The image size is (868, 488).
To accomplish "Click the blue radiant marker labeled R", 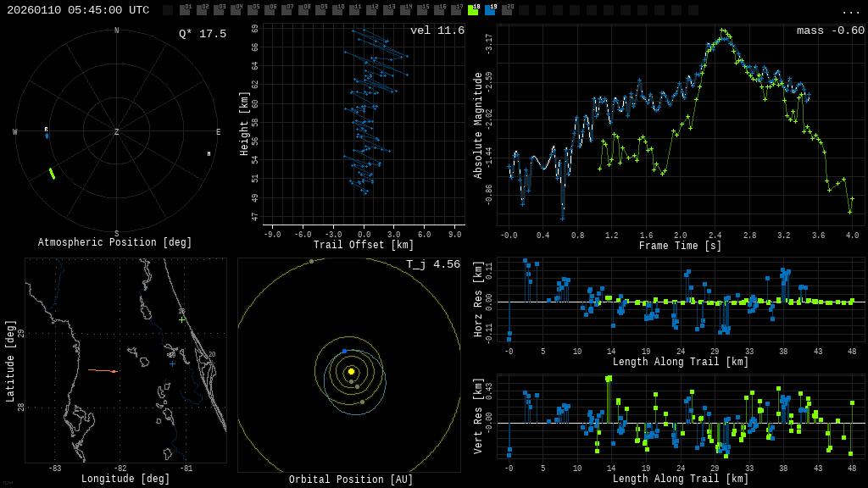I will click(47, 135).
